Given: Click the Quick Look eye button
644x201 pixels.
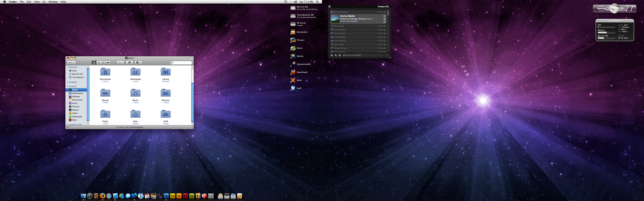Looking at the screenshot, I should [129, 63].
